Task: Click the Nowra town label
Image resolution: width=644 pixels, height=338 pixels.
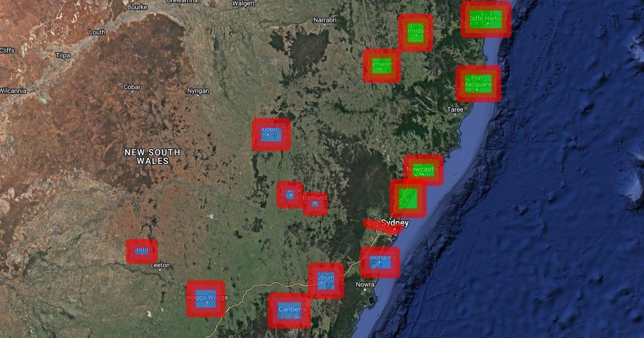Action: tap(365, 284)
